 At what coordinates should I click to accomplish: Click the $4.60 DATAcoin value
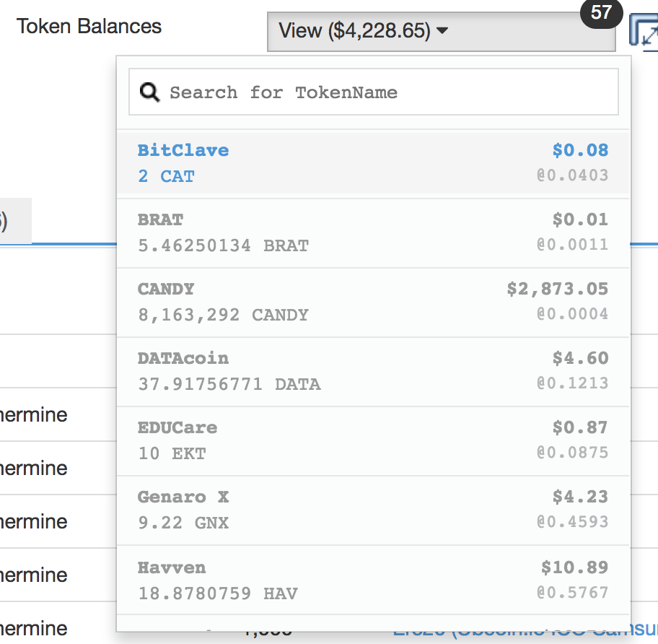[580, 359]
